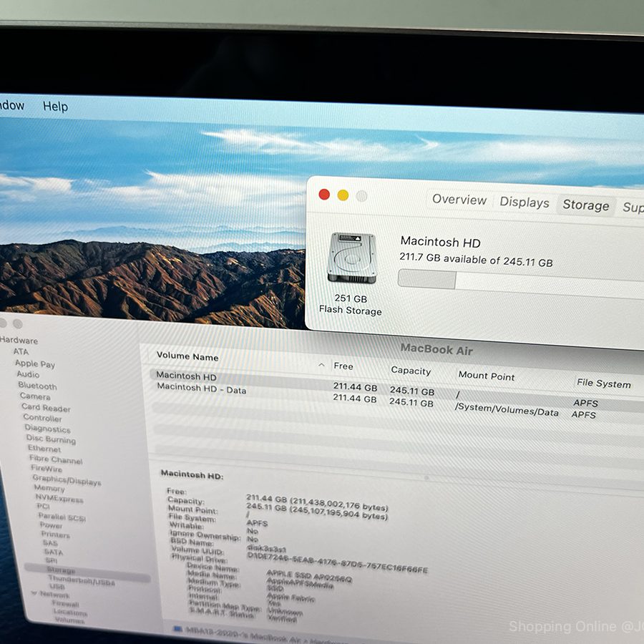View Memory in the sidebar
The image size is (644, 644).
pyautogui.click(x=49, y=488)
